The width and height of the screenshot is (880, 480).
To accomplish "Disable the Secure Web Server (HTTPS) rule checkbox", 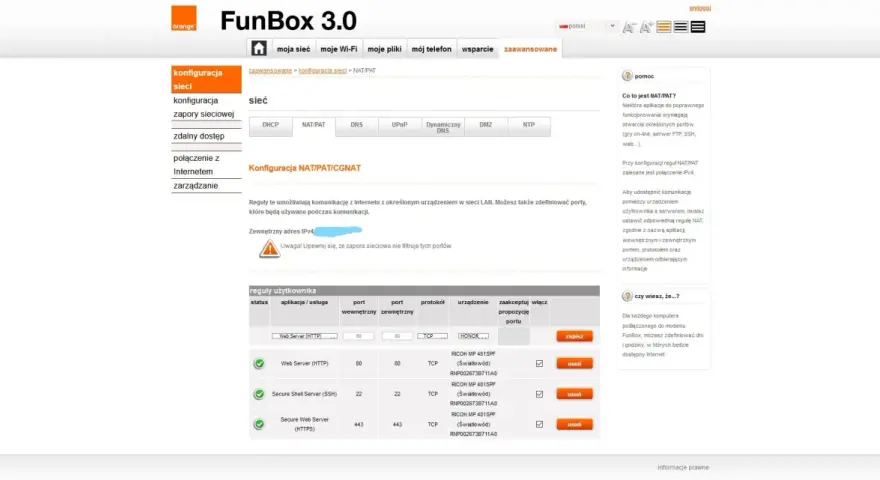I will pyautogui.click(x=539, y=424).
